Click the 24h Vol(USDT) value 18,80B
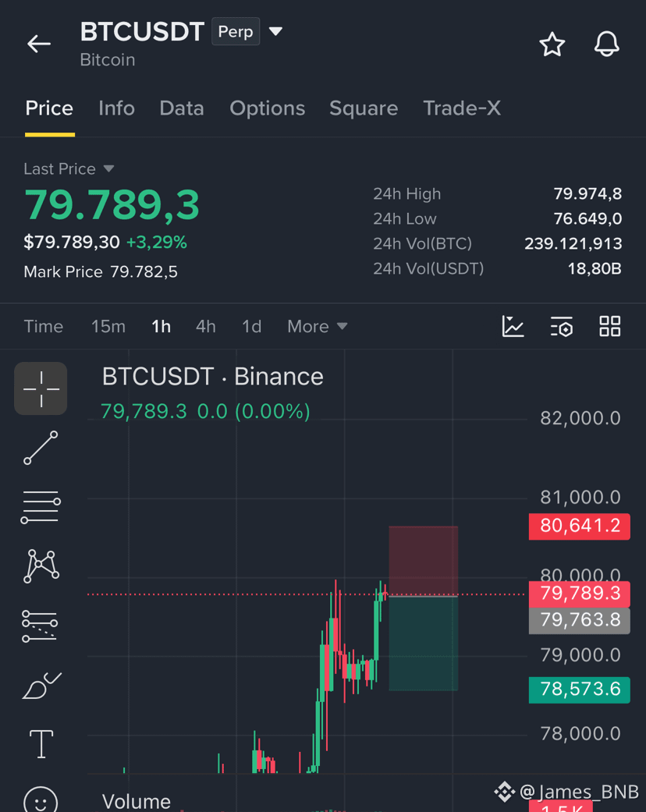This screenshot has width=646, height=812. tap(595, 269)
